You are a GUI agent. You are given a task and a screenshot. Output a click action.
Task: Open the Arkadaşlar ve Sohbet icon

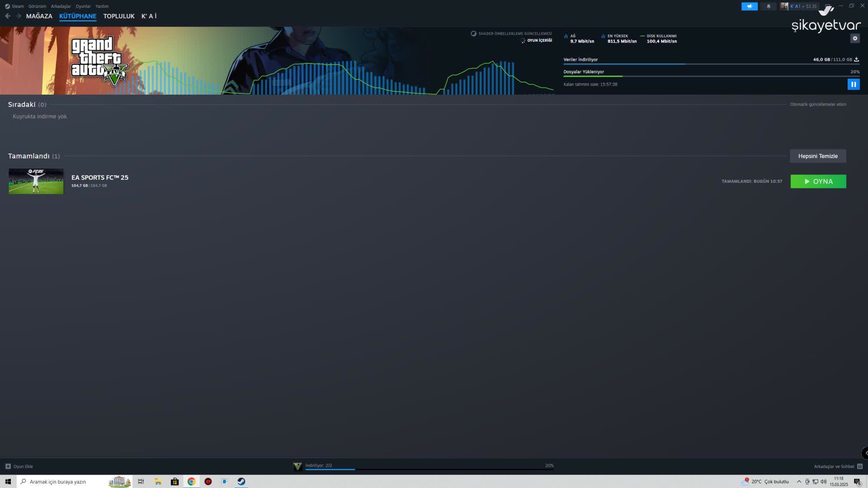[859, 466]
